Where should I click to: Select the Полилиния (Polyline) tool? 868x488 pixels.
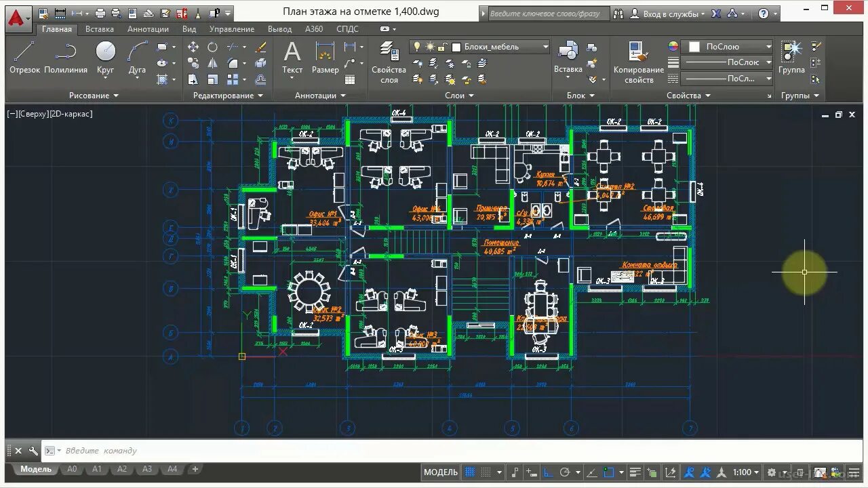click(66, 58)
